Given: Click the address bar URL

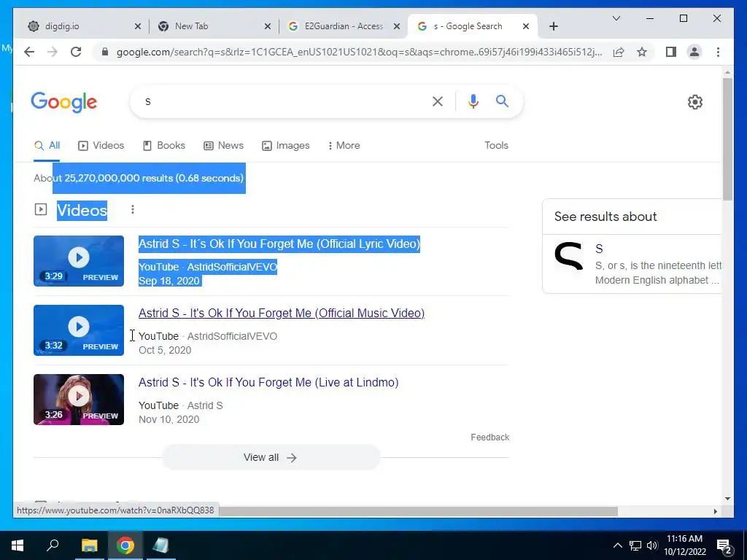Looking at the screenshot, I should point(359,52).
